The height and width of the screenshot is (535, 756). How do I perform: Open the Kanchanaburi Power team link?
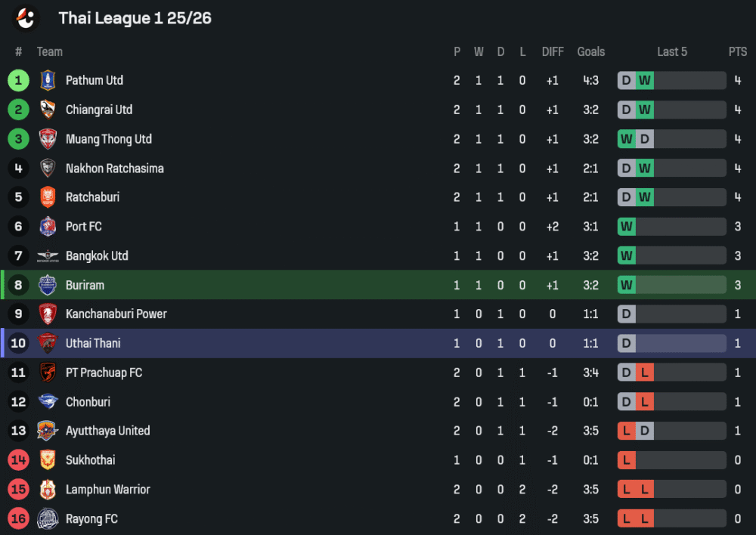116,314
